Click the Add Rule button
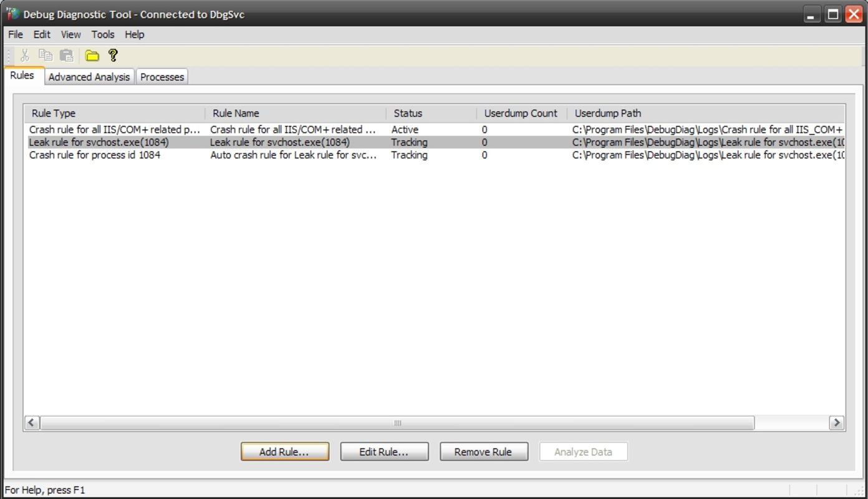Image resolution: width=868 pixels, height=499 pixels. (284, 451)
